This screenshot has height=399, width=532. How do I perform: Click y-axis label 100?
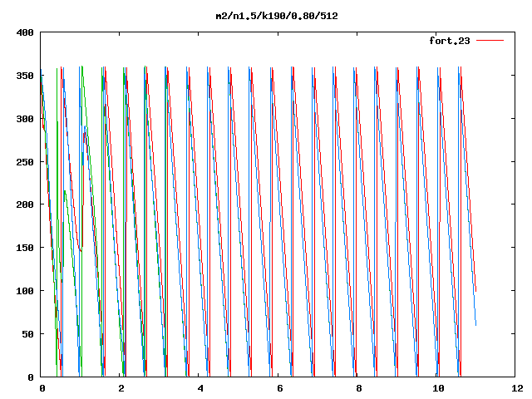tap(25, 291)
